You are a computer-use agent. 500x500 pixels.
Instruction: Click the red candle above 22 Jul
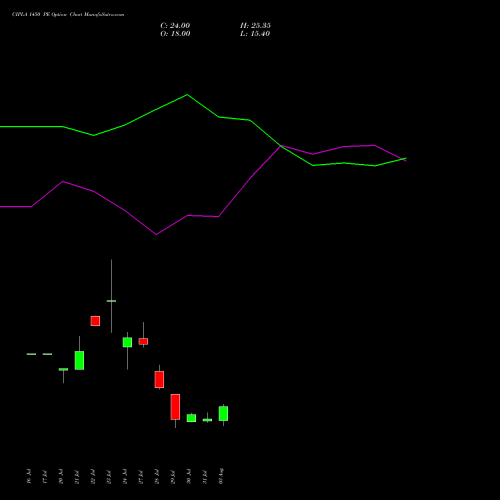[x=95, y=321]
